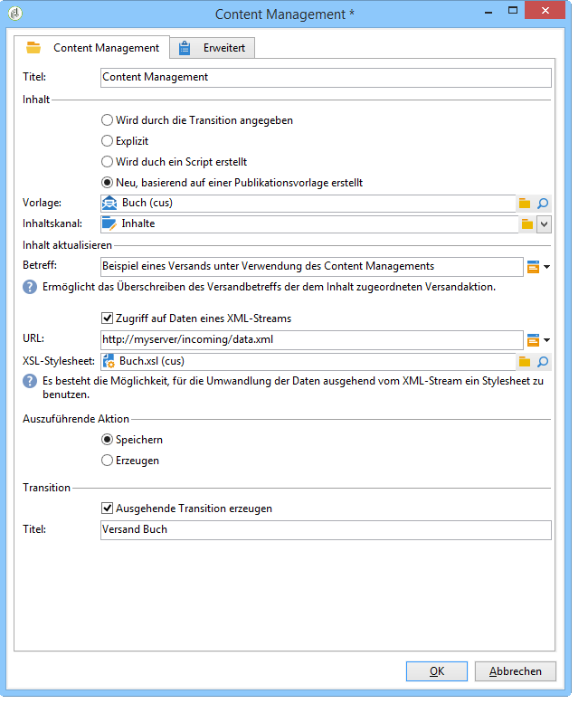Image resolution: width=588 pixels, height=713 pixels.
Task: Click the application icon in title bar
Action: pyautogui.click(x=15, y=14)
